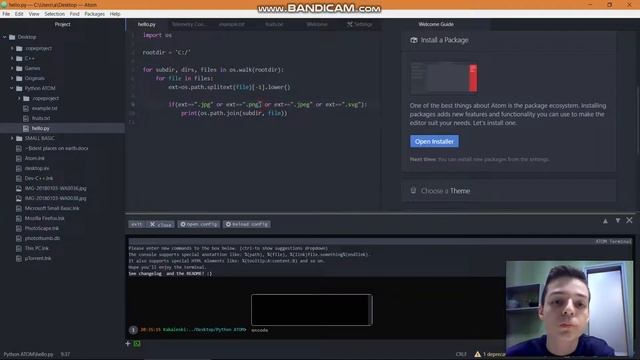Click the Originals folder icon
The image size is (640, 360).
point(19,78)
